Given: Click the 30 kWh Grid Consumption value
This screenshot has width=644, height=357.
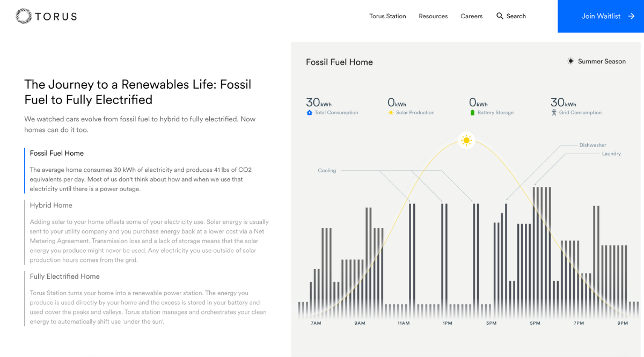Looking at the screenshot, I should (x=563, y=102).
